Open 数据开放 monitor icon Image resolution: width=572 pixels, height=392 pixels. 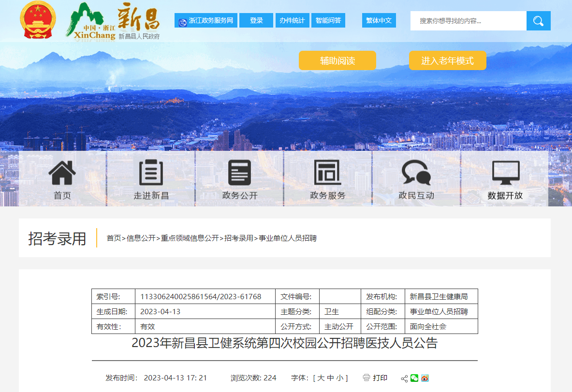pos(505,173)
